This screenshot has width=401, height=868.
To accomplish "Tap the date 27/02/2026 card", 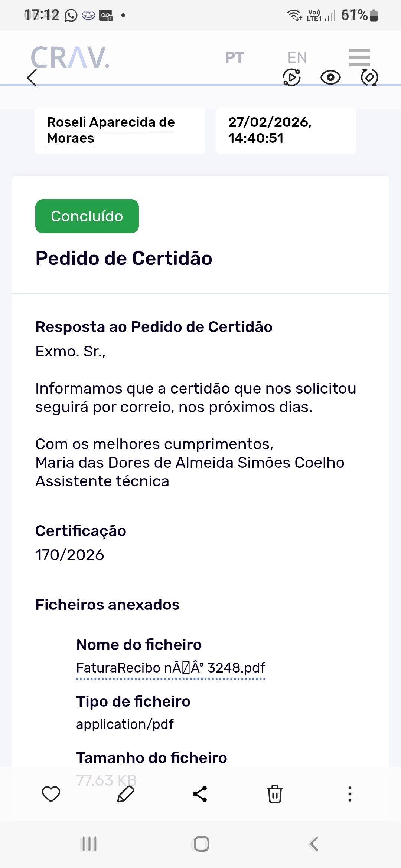I will tap(286, 130).
